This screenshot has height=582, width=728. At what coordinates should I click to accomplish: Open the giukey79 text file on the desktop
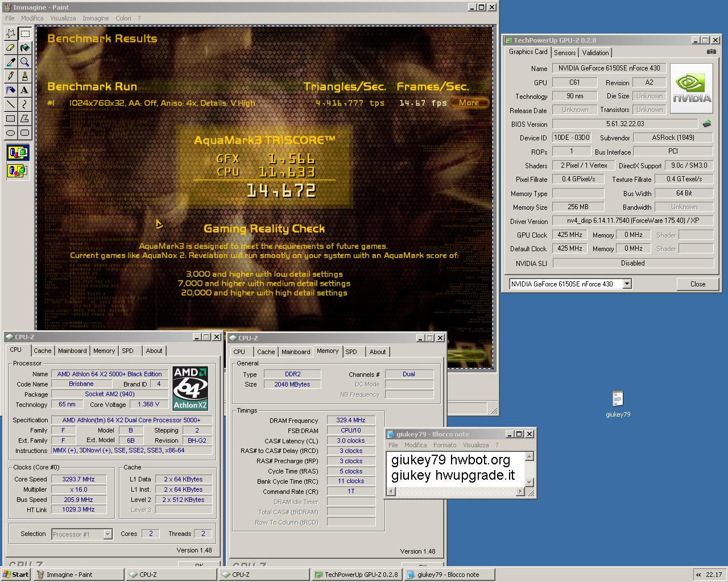[x=618, y=404]
